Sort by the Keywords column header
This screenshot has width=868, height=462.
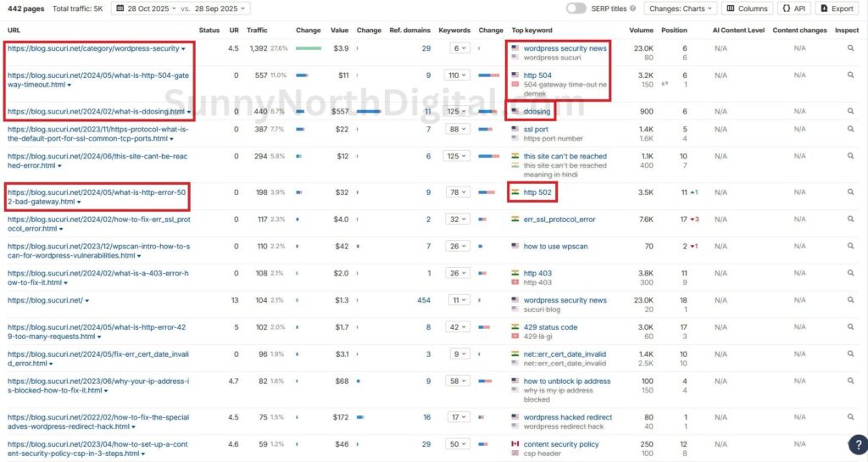pyautogui.click(x=454, y=31)
